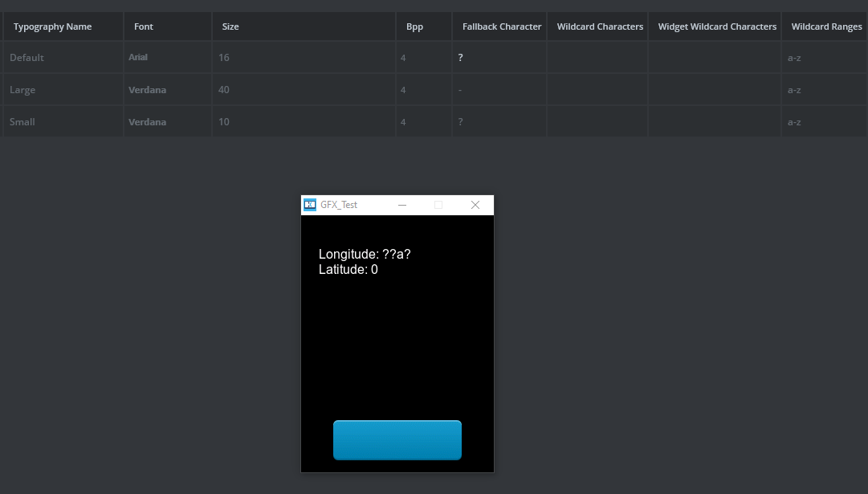This screenshot has height=494, width=868.
Task: Click the Bpp value 4 in Large row
Action: [424, 90]
